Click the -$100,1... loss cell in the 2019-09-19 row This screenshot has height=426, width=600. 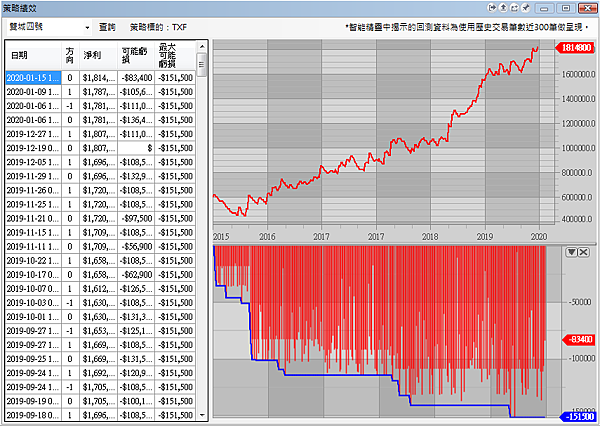(x=136, y=401)
